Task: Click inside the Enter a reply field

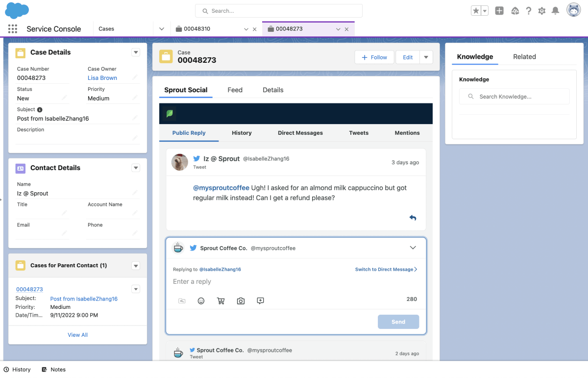Action: [294, 282]
